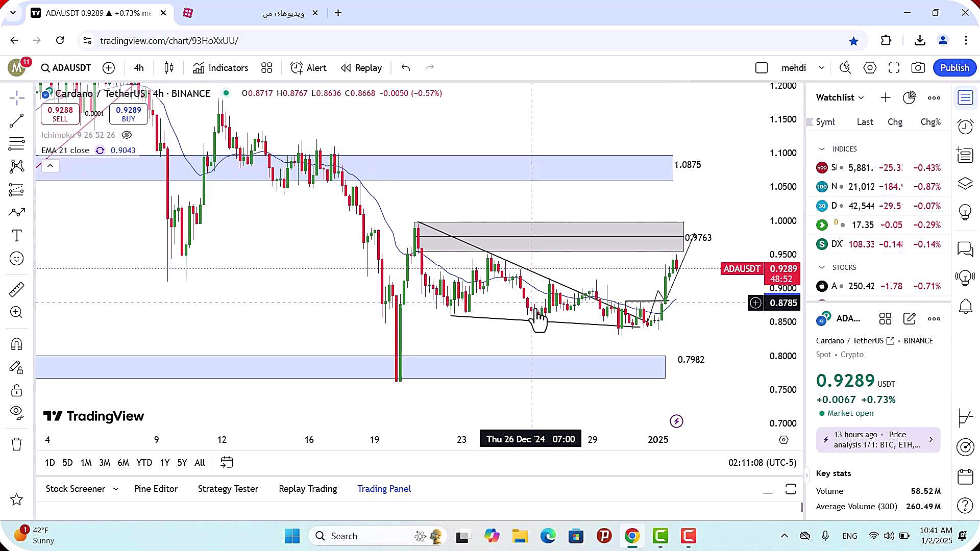The width and height of the screenshot is (980, 551).
Task: Open the Pine Editor tab
Action: 156,489
